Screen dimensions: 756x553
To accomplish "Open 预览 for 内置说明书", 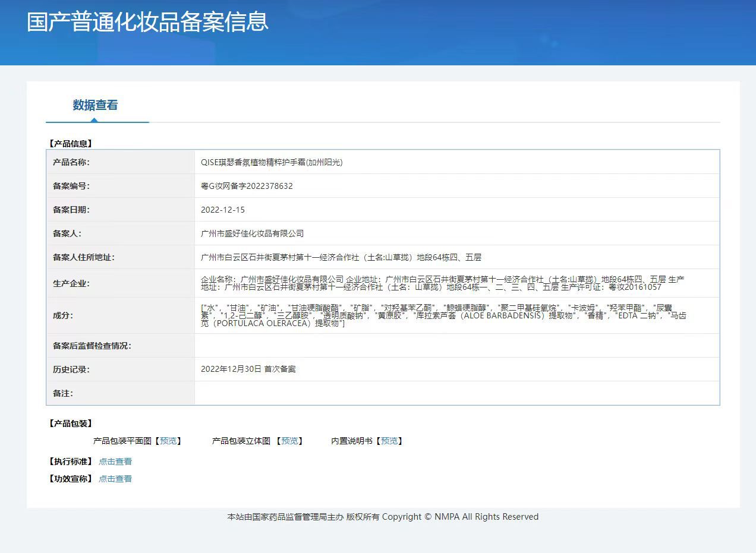I will [x=389, y=441].
